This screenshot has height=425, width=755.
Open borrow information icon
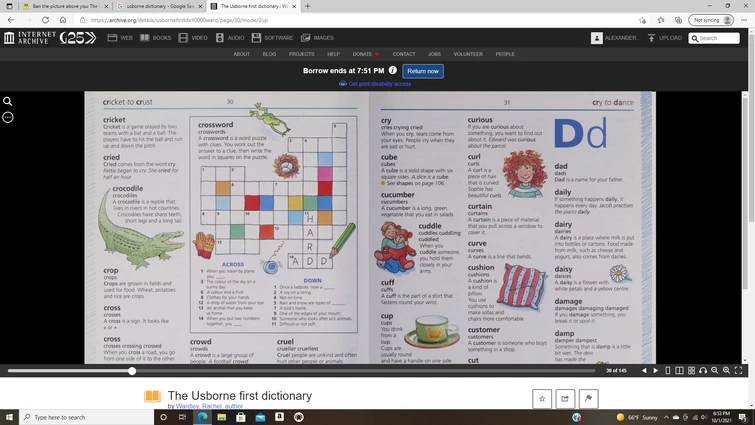click(393, 70)
